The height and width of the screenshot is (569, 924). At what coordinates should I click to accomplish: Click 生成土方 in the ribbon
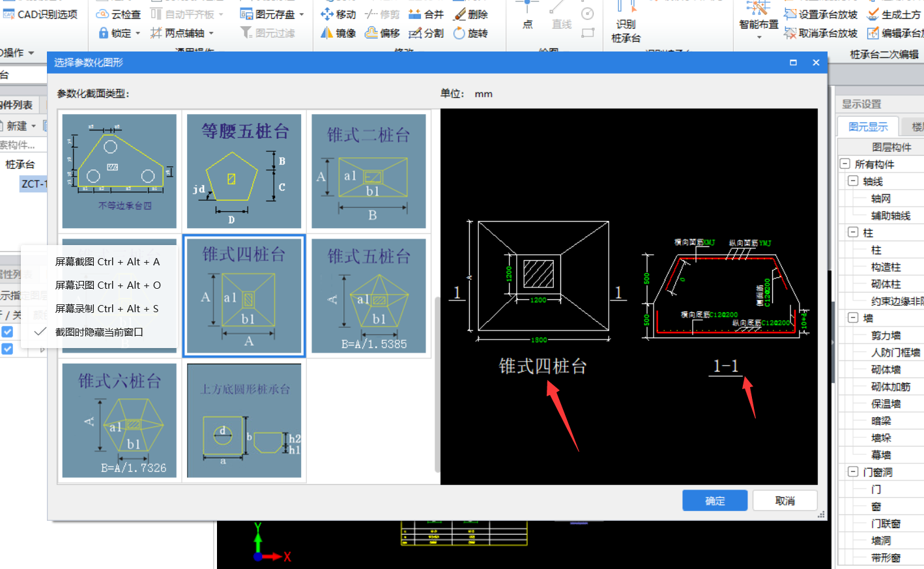pyautogui.click(x=894, y=14)
